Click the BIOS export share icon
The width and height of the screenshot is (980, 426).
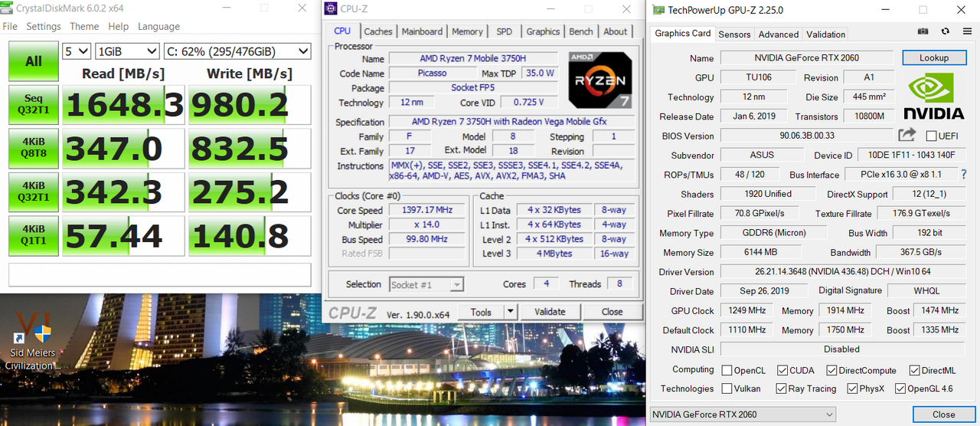click(907, 135)
